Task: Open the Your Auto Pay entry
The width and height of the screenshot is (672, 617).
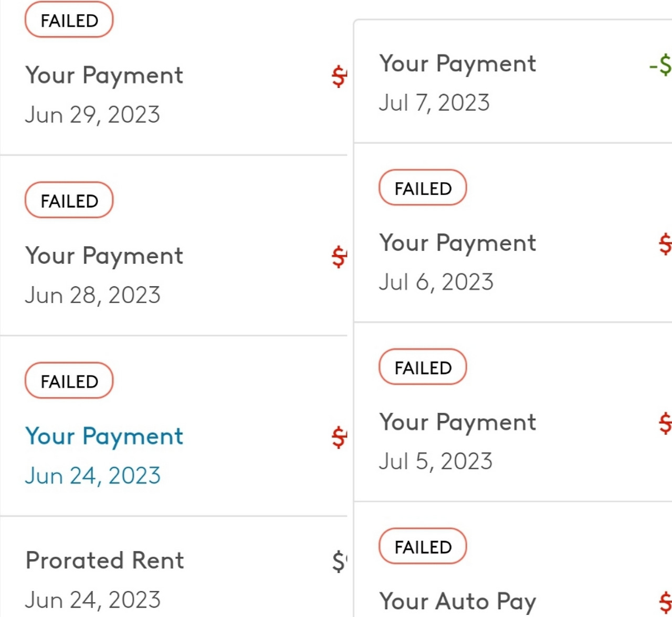Action: [457, 601]
